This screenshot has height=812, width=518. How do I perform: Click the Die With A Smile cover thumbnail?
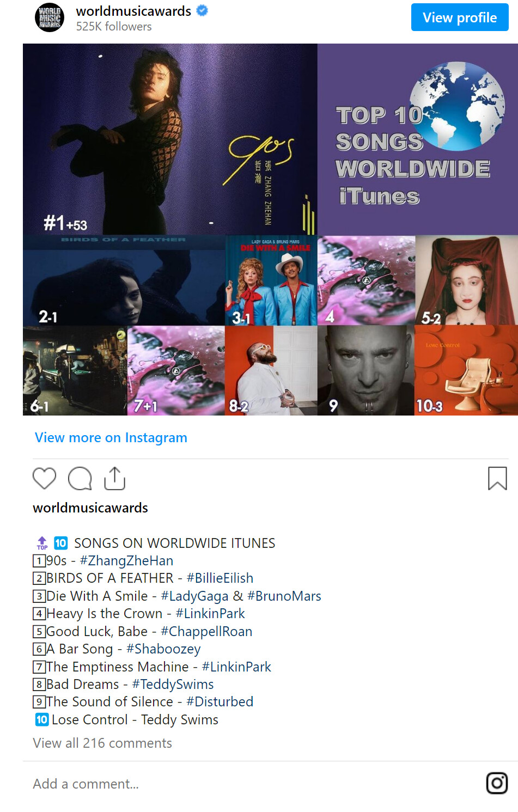pos(271,280)
